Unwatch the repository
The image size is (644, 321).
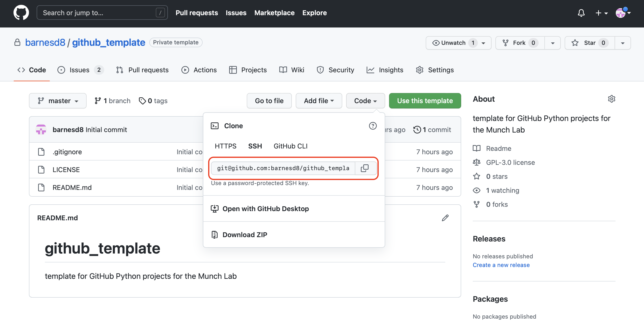pos(453,43)
